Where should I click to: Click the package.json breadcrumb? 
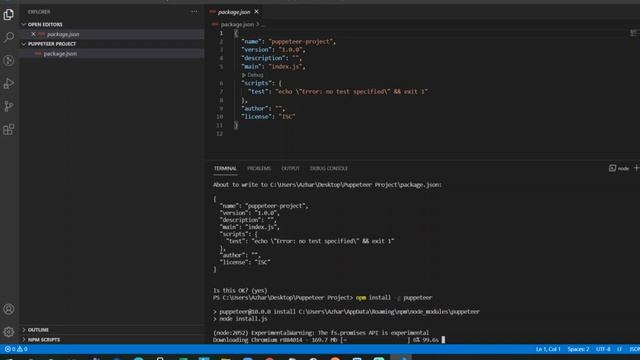[x=237, y=24]
